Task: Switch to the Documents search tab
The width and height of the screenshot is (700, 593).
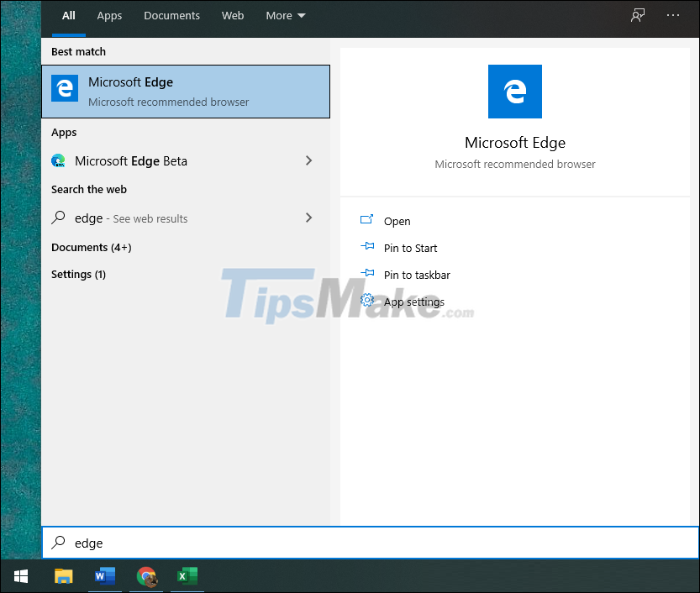Action: coord(171,15)
